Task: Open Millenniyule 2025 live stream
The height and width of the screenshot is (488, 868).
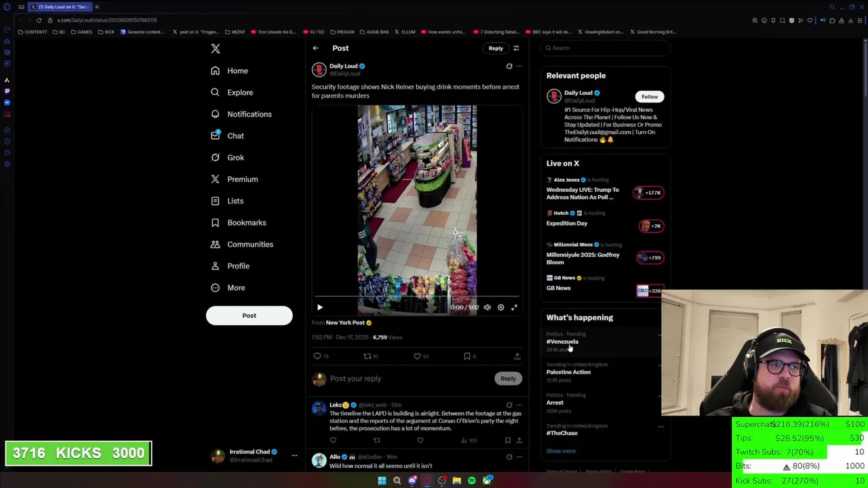Action: (605, 253)
